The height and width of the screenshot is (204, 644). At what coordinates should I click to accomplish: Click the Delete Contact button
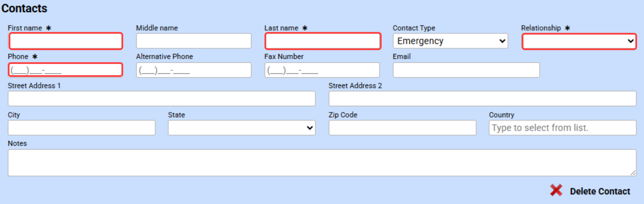coord(600,191)
